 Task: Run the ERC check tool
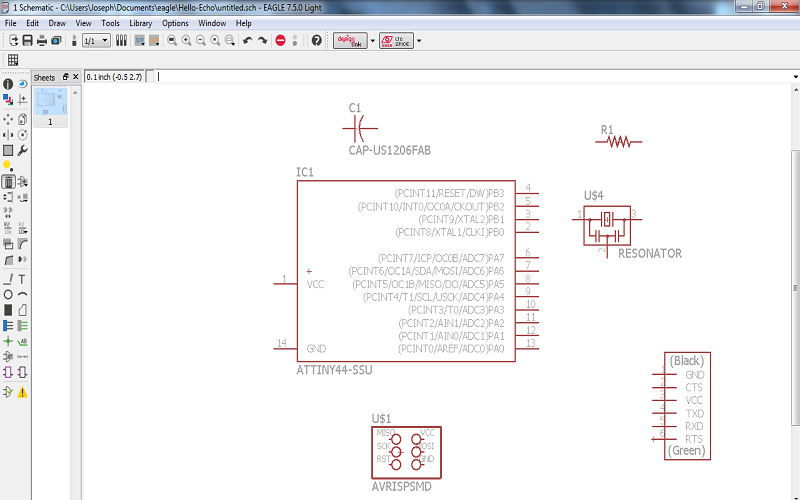coord(8,392)
